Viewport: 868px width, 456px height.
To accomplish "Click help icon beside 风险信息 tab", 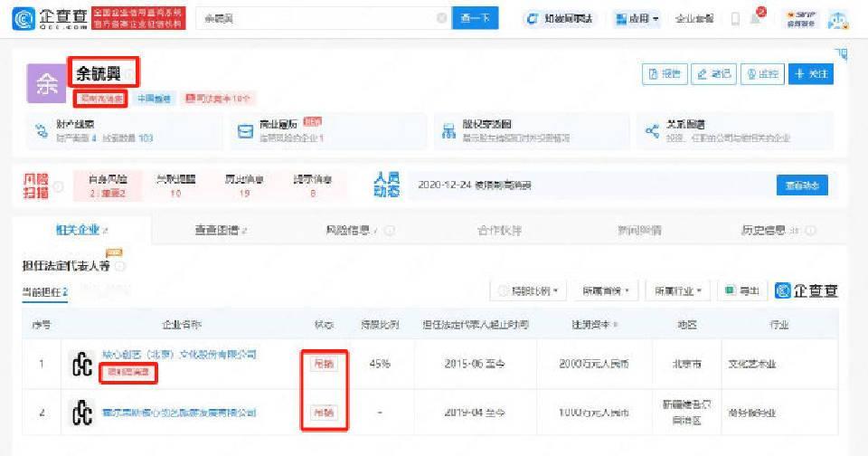I will pyautogui.click(x=390, y=231).
